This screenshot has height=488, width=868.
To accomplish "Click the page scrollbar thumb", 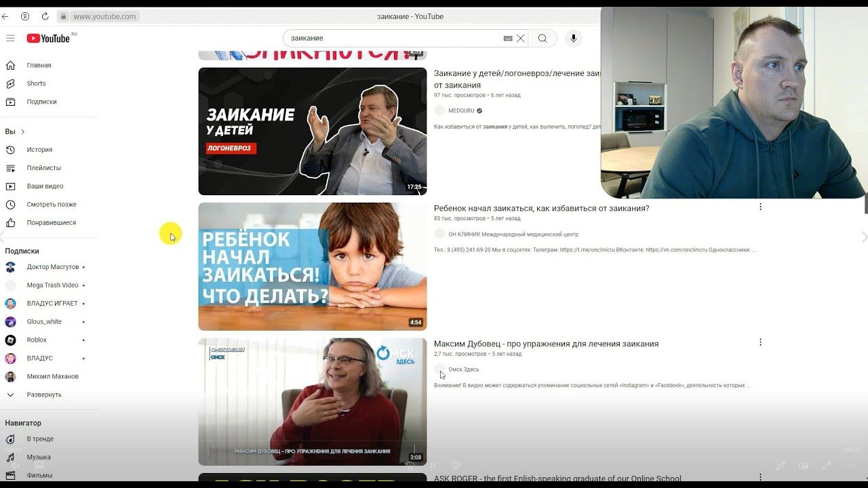I will [x=865, y=203].
